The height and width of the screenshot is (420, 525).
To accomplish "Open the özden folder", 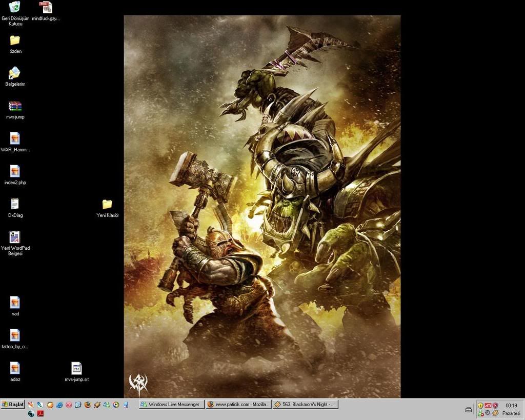I will 15,41.
